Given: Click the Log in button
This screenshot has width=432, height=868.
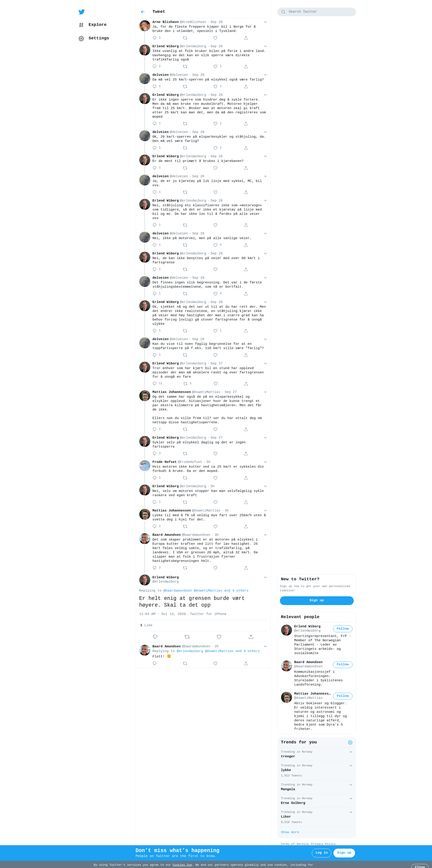Looking at the screenshot, I should coord(322,853).
